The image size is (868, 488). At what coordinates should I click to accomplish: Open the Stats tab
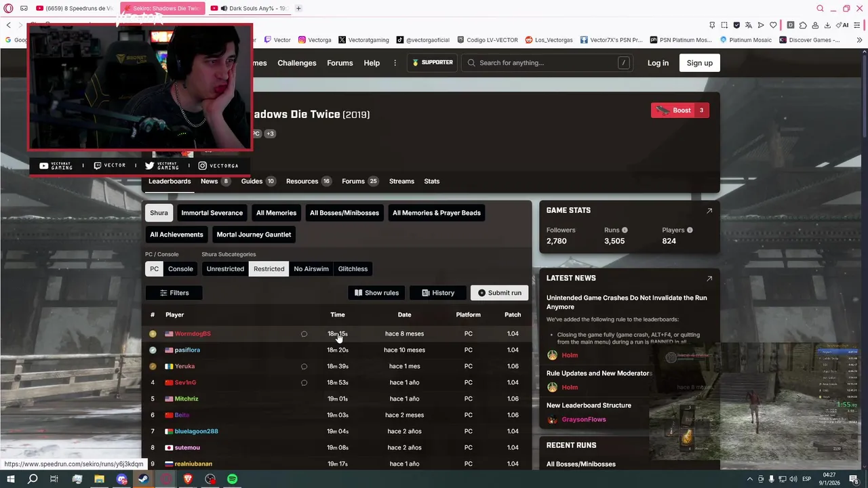432,181
